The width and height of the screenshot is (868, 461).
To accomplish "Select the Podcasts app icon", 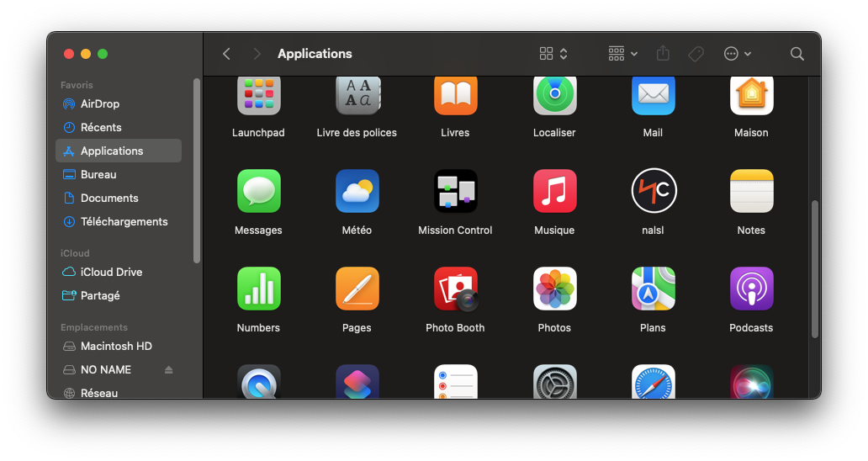I will [752, 289].
